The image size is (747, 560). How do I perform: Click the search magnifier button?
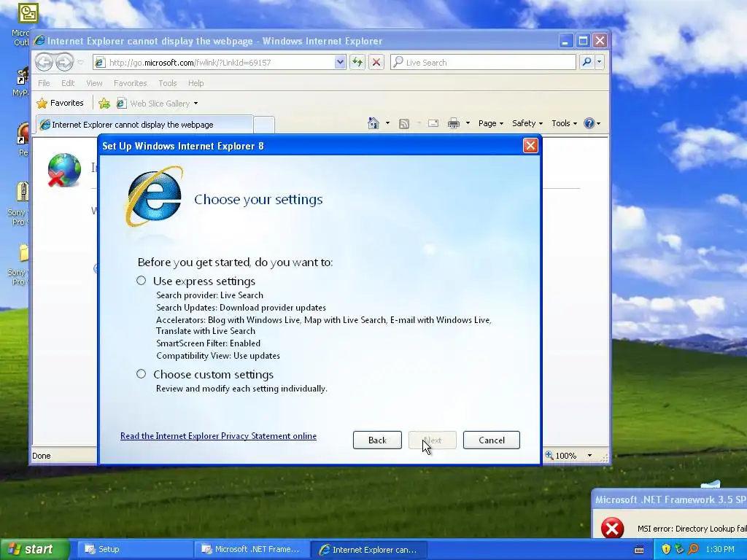[x=587, y=62]
